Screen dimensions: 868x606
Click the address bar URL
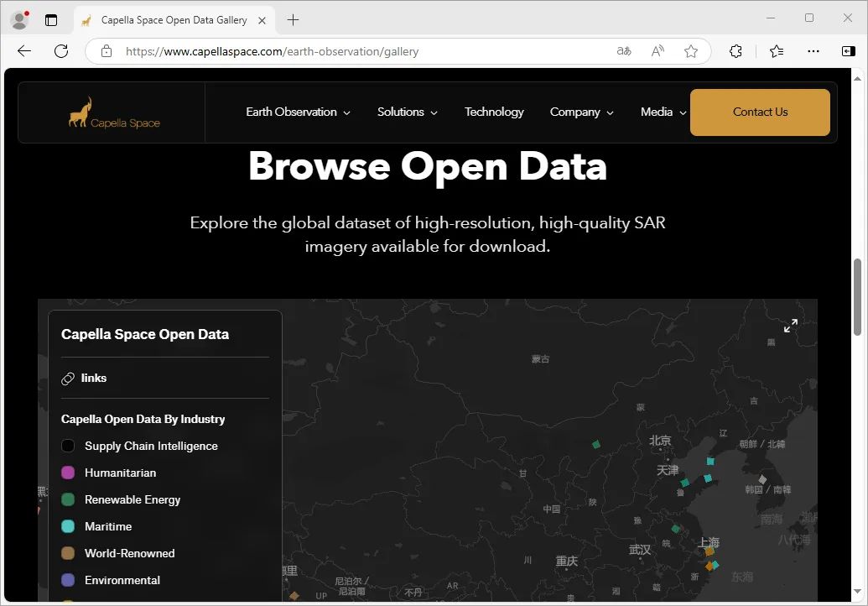(272, 51)
